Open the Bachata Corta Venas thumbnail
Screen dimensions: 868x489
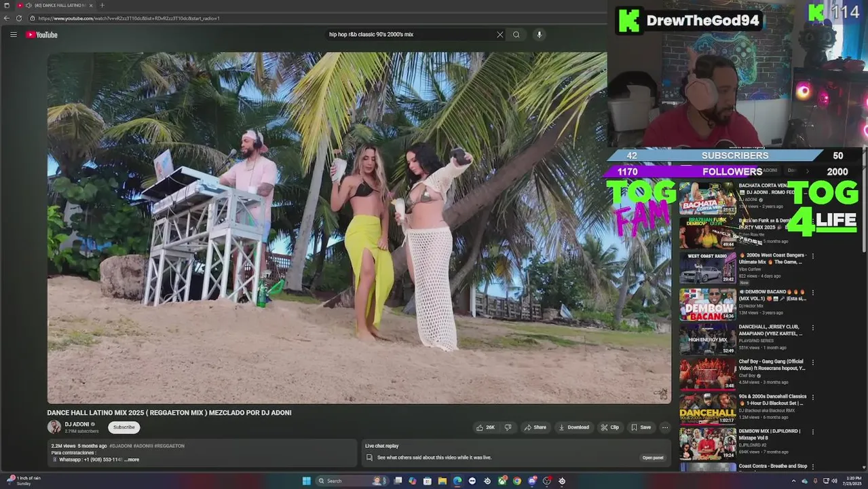tap(708, 198)
